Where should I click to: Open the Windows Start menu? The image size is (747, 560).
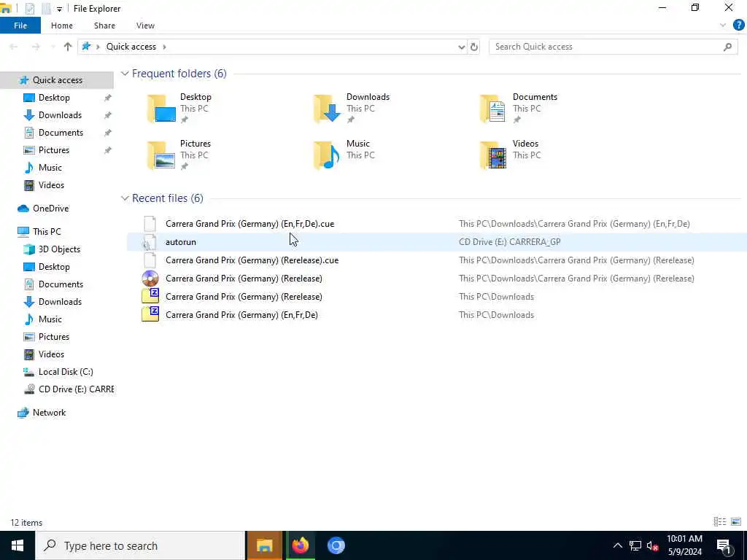18,545
